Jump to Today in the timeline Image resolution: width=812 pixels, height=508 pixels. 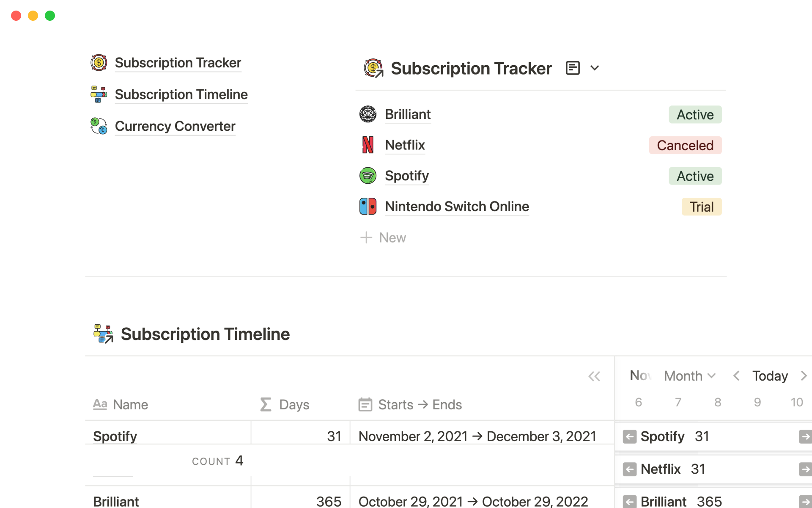pos(770,376)
